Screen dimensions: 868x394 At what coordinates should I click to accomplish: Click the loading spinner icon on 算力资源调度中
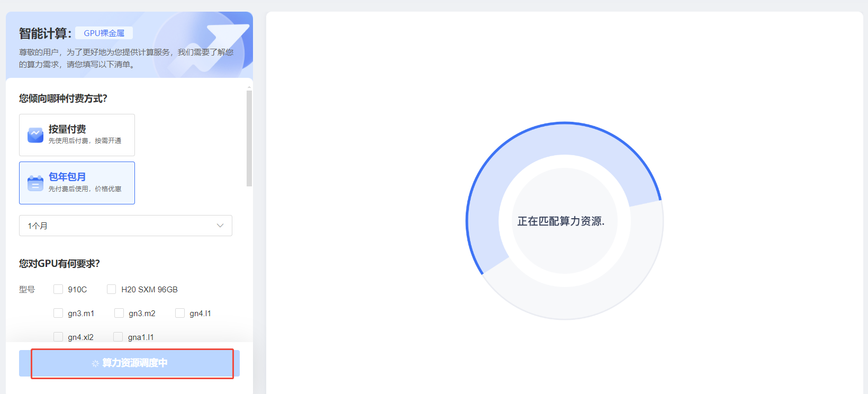[x=95, y=363]
